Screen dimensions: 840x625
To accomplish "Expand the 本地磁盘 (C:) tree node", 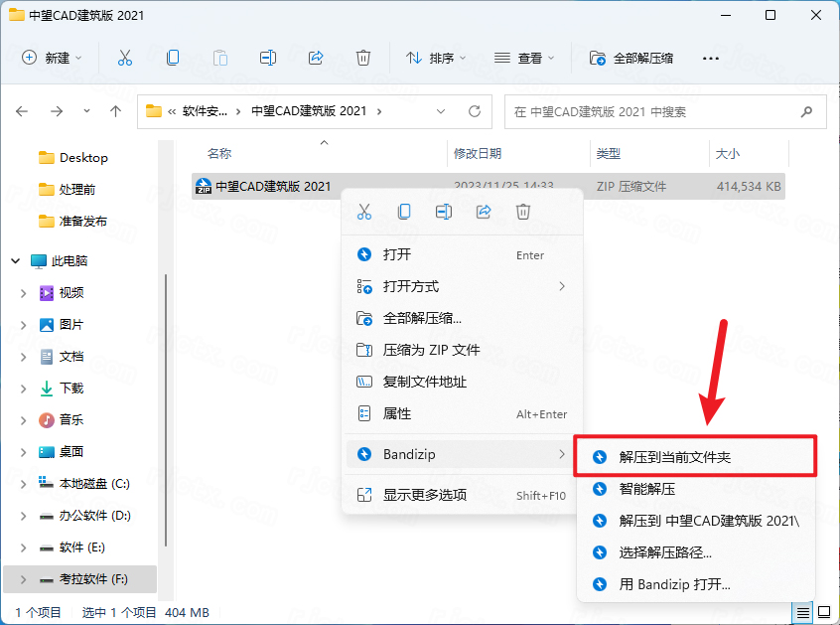I will tap(24, 484).
